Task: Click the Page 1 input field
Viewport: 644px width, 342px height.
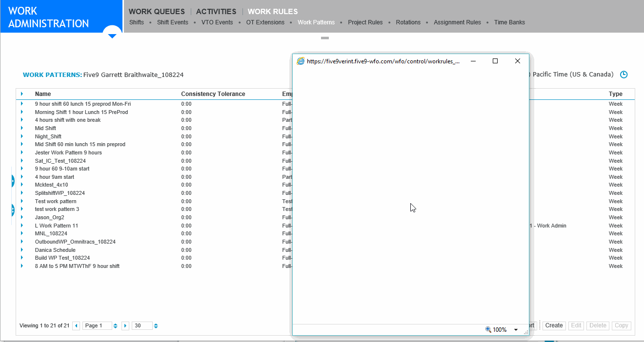Action: [97, 325]
